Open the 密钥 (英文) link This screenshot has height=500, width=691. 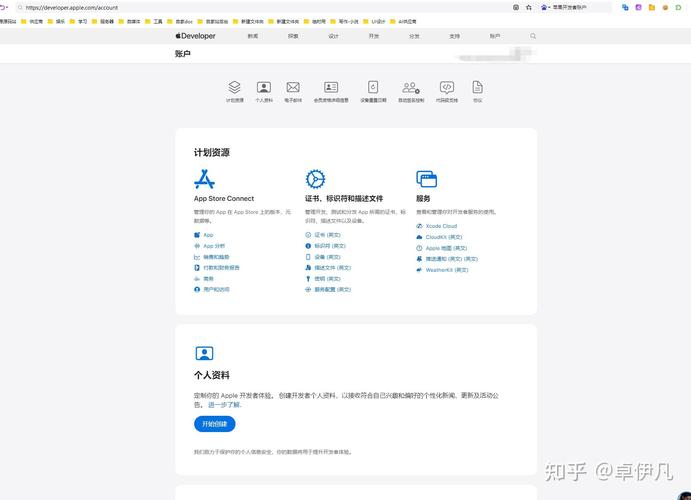[327, 278]
